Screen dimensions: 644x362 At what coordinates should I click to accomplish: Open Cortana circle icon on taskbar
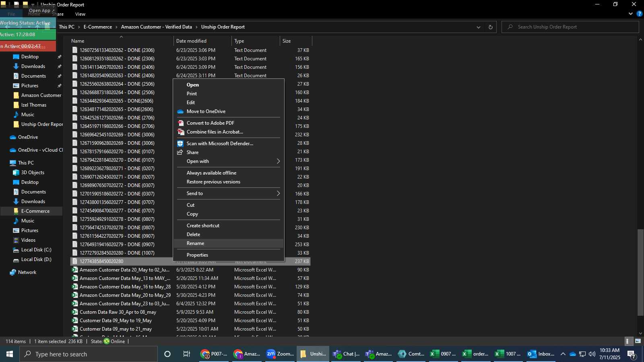click(x=167, y=354)
